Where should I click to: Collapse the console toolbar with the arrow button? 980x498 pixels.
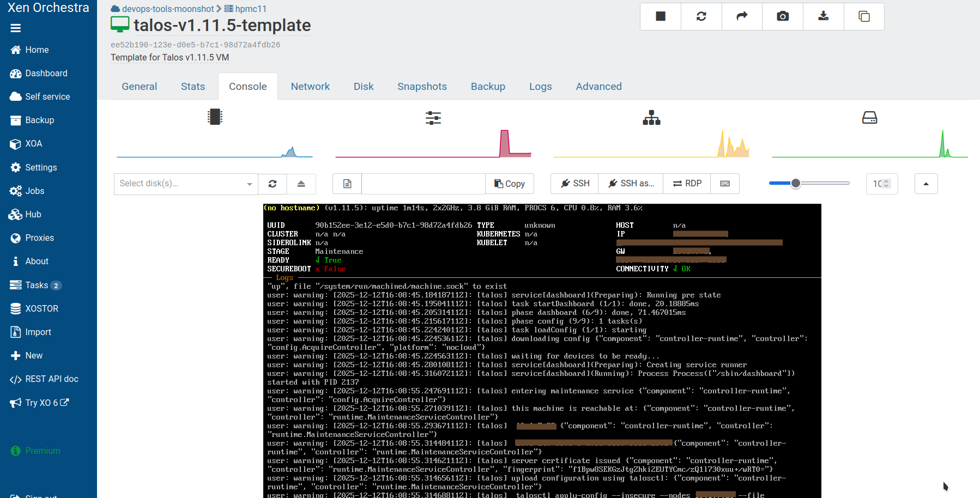pos(926,184)
